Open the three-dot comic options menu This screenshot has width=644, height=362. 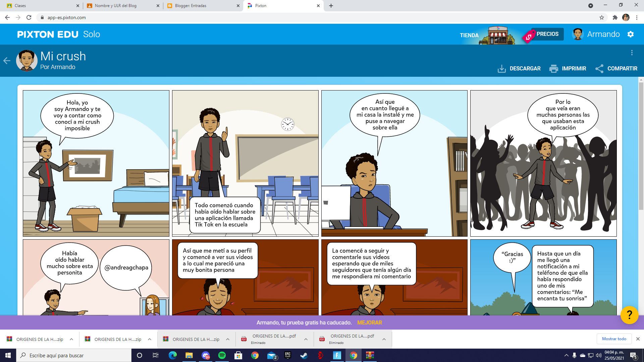[632, 53]
